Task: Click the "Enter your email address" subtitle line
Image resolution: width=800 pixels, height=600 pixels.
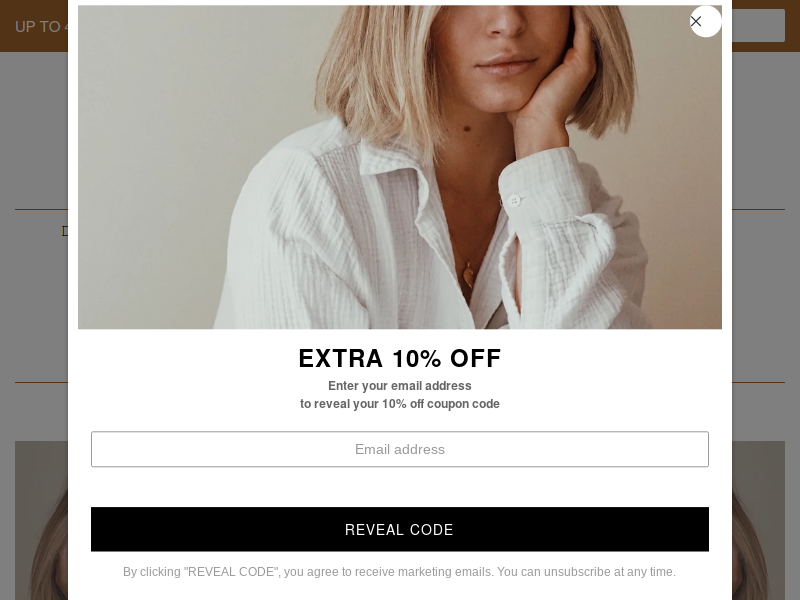Action: (399, 386)
